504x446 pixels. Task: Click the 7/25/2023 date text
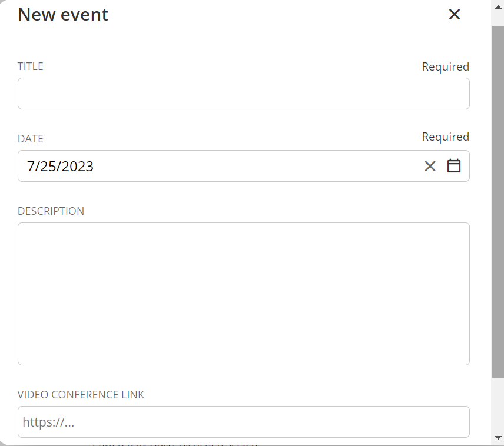coord(60,167)
